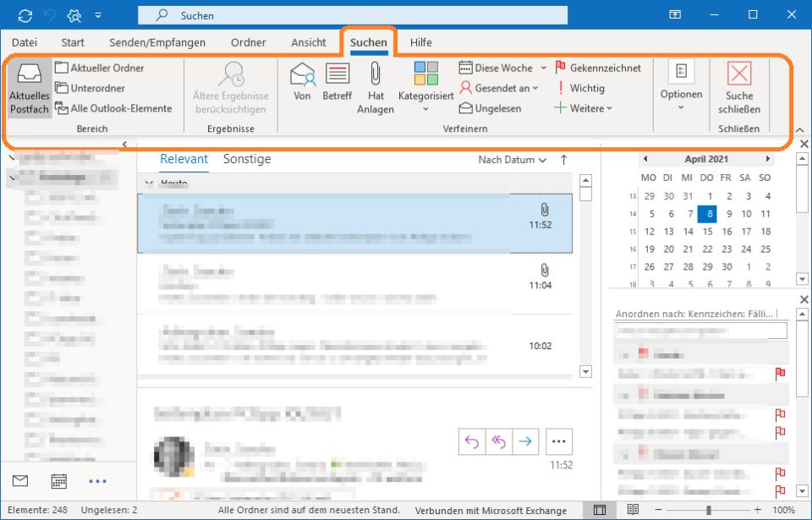Switch to Reading view in status bar
This screenshot has height=520, width=812.
(633, 510)
